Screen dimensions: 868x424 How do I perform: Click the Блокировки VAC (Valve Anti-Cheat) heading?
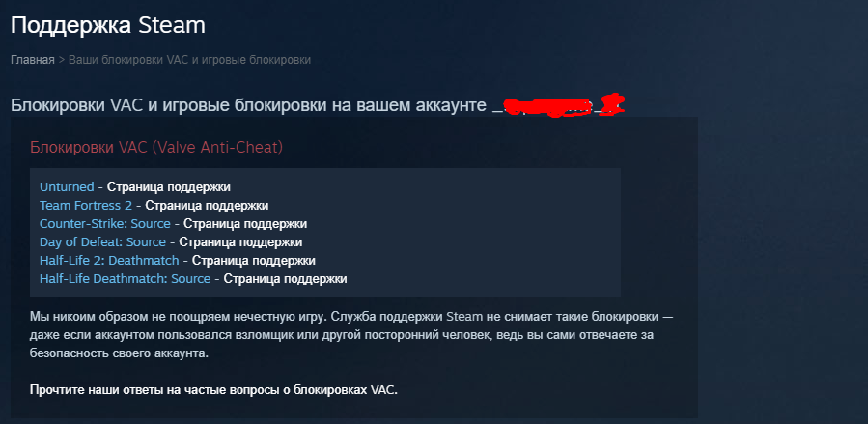click(x=156, y=147)
